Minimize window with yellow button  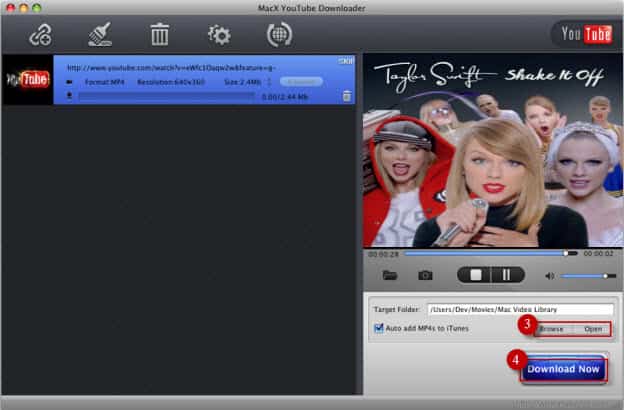point(24,8)
